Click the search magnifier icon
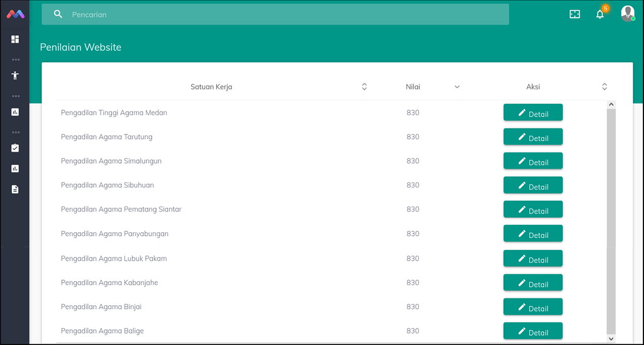The height and width of the screenshot is (345, 644). (58, 14)
